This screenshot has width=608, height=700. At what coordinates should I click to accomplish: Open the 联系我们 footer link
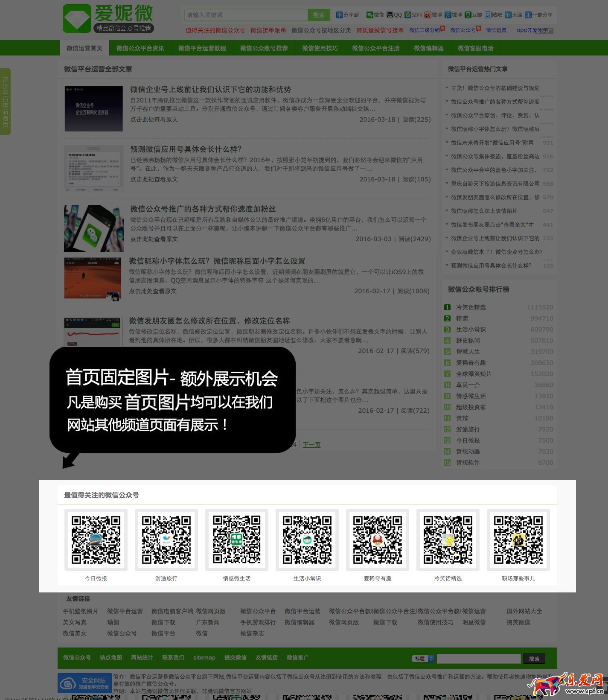coord(173,658)
